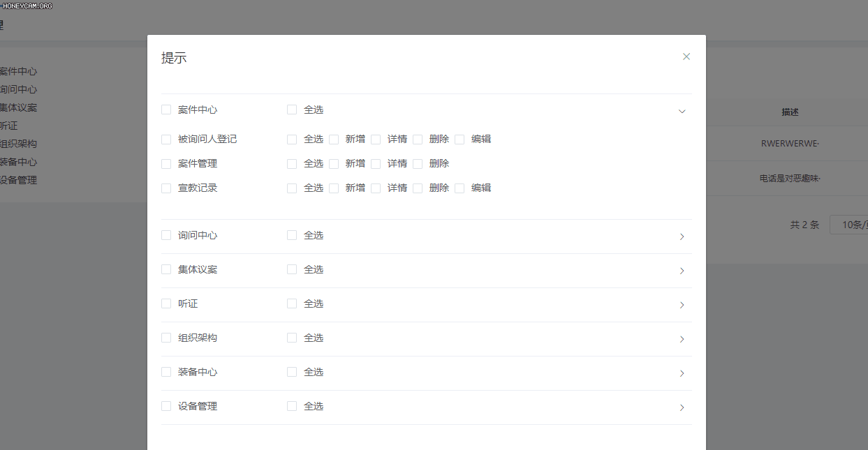Viewport: 868px width, 450px height.
Task: Check 全选 in the 装备中心 row
Action: click(292, 372)
